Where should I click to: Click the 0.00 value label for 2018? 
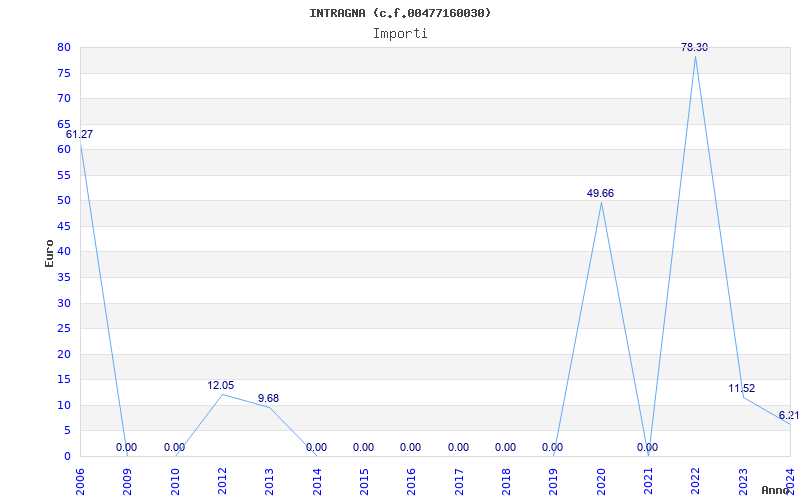pyautogui.click(x=505, y=447)
